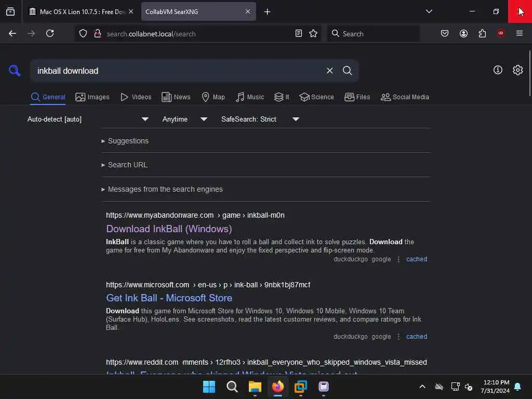The image size is (532, 399).
Task: Focus the browser Search box
Action: pos(373,34)
